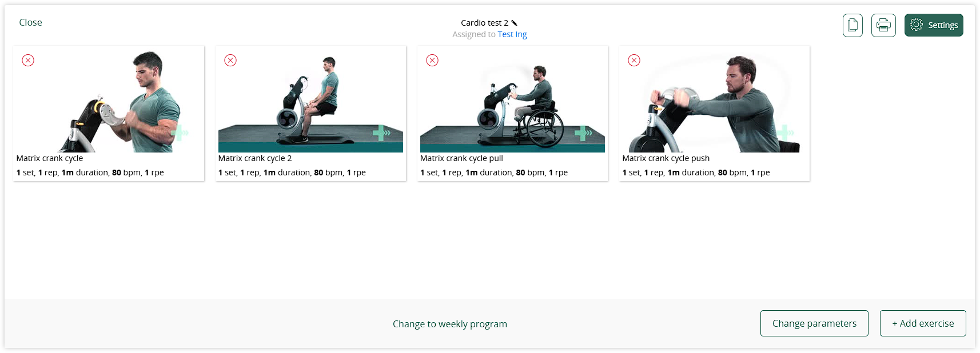The image size is (980, 353).
Task: Click the Cardio test 2 program title
Action: 484,23
